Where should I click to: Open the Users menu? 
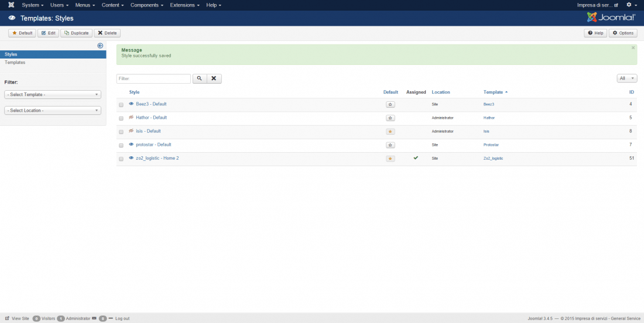click(x=59, y=5)
